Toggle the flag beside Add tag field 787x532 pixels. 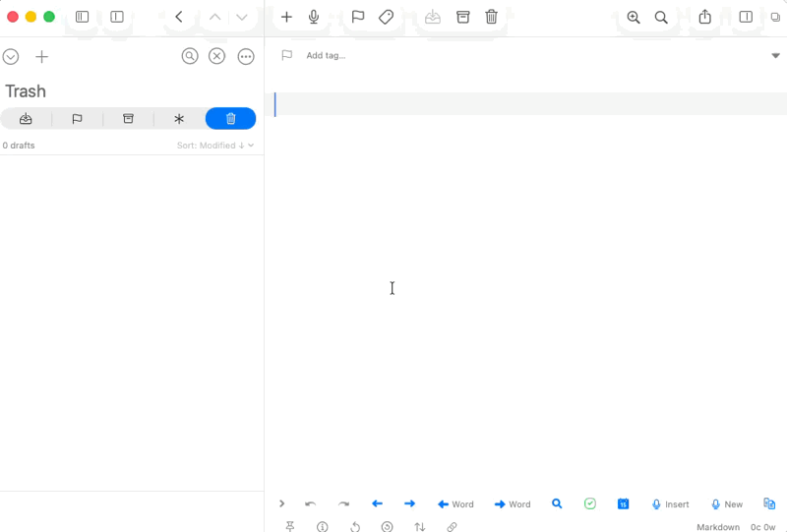click(x=286, y=56)
